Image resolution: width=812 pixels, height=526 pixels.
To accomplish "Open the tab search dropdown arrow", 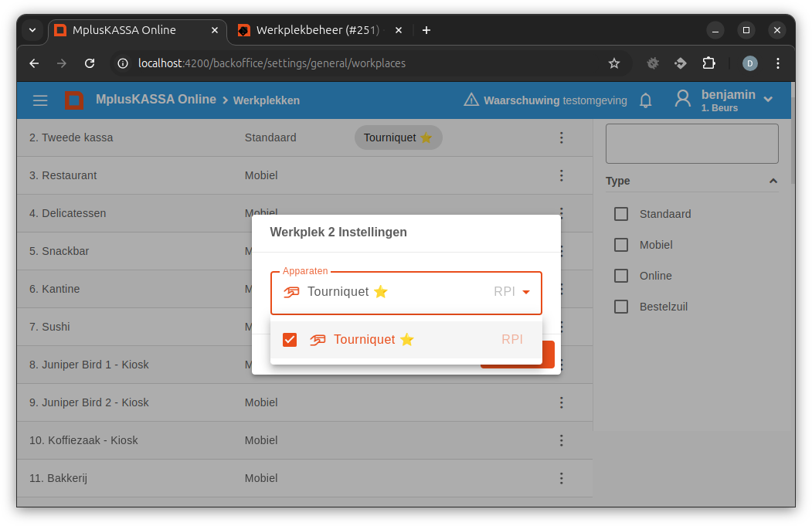I will [x=32, y=30].
